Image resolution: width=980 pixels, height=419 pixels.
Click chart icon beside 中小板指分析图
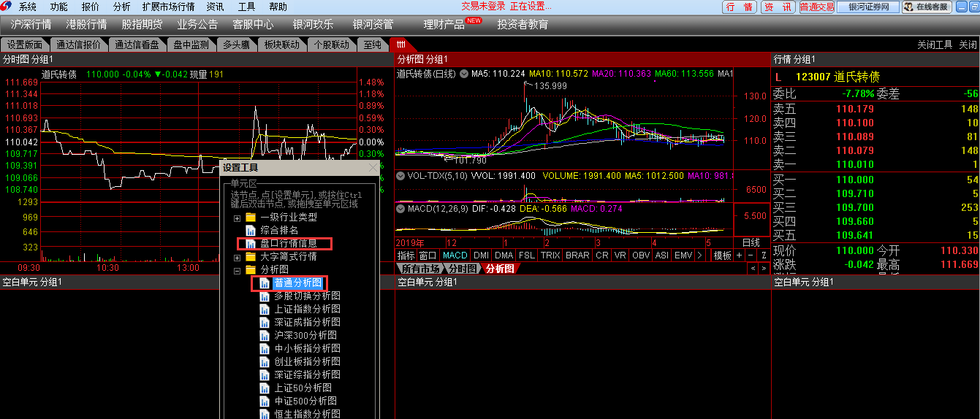(x=265, y=349)
